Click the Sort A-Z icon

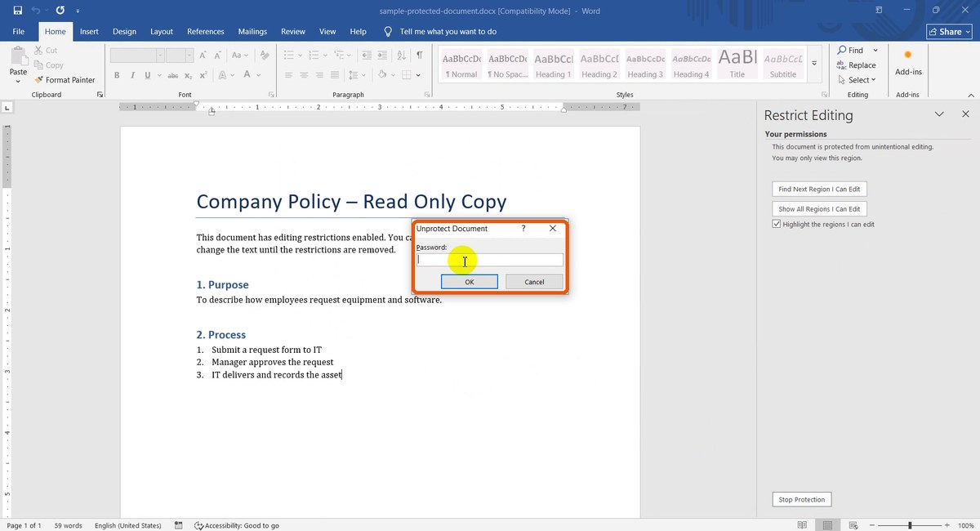click(400, 56)
